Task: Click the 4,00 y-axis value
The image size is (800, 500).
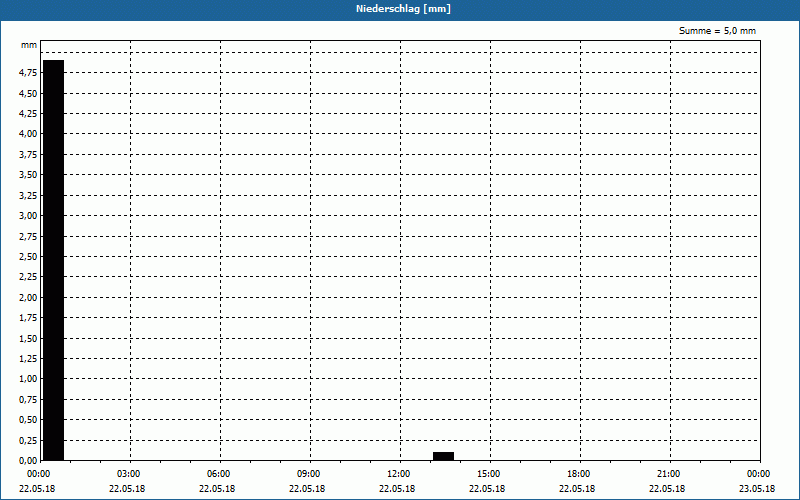Action: click(x=28, y=134)
